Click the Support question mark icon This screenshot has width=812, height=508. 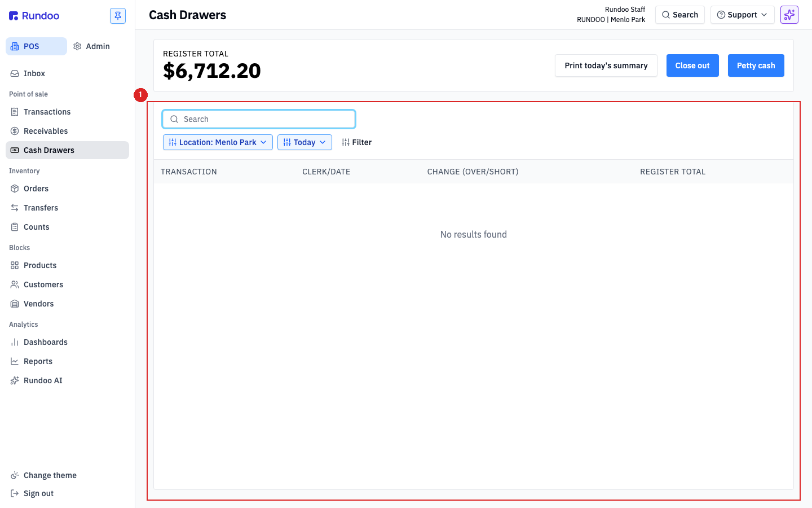click(721, 15)
